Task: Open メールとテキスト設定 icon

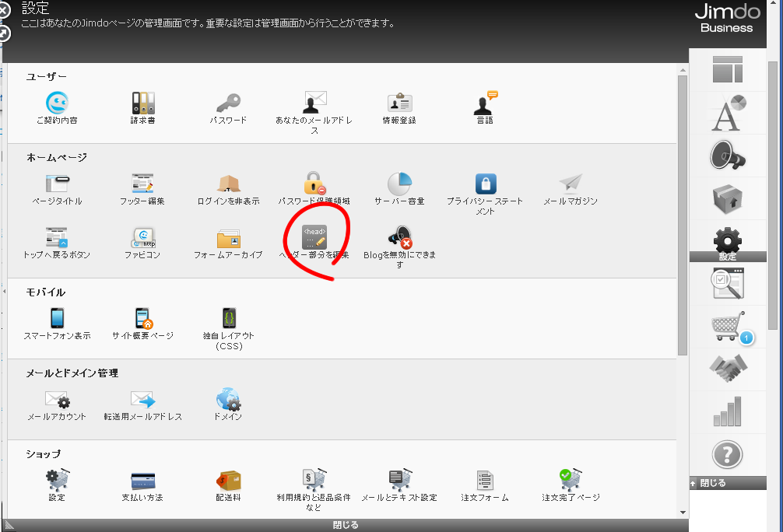Action: click(x=399, y=480)
